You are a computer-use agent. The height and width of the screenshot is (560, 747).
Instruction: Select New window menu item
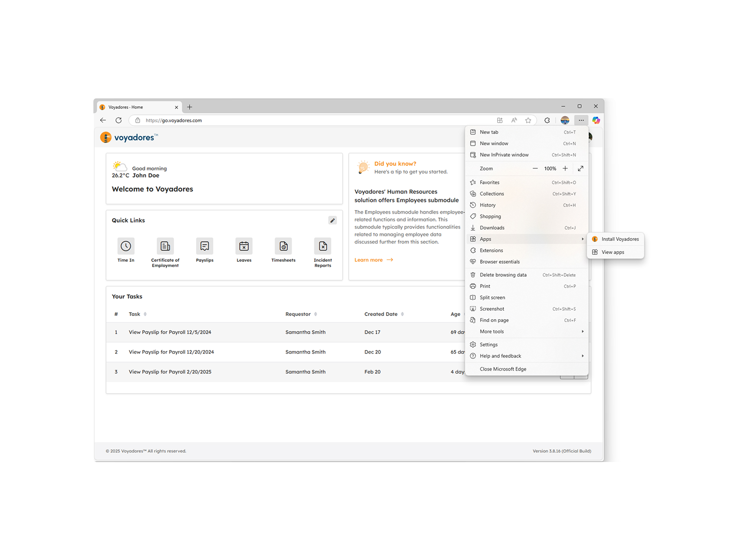click(527, 143)
